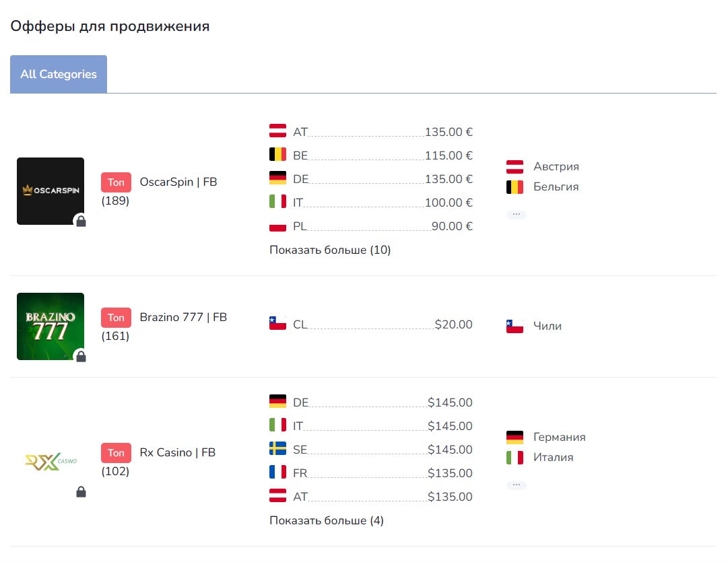Viewport: 728px width, 562px height.
Task: Expand the ellipsis under Бельгия countries
Action: pos(516,215)
